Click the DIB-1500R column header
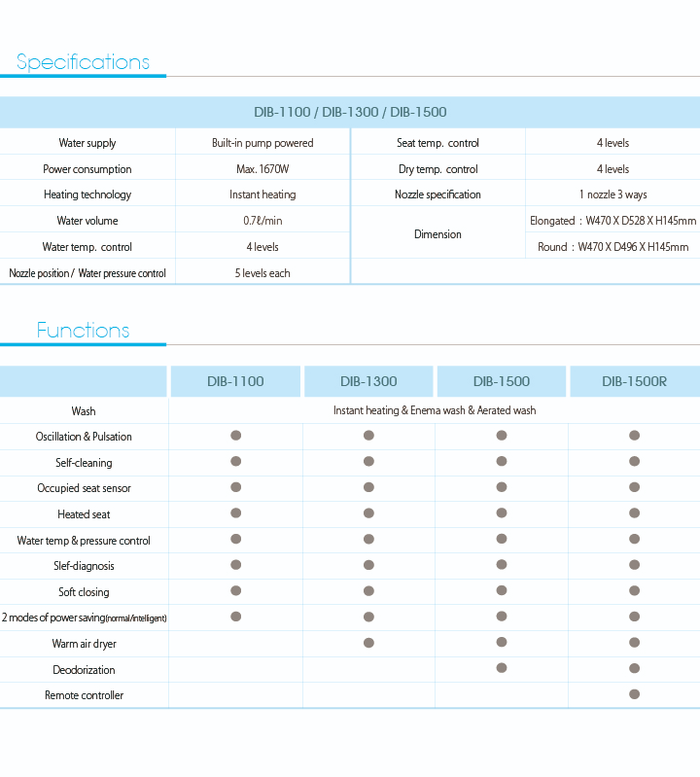This screenshot has height=777, width=700. tap(635, 381)
